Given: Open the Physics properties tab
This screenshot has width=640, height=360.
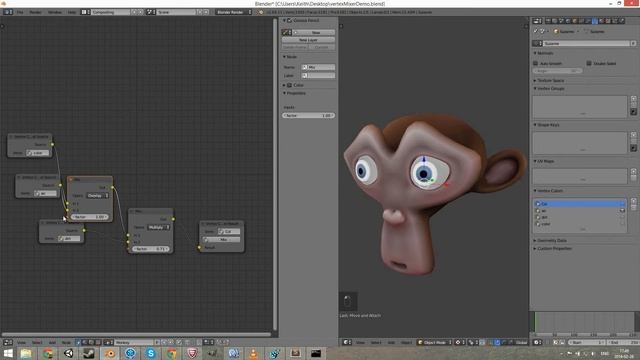Looking at the screenshot, I should (622, 20).
